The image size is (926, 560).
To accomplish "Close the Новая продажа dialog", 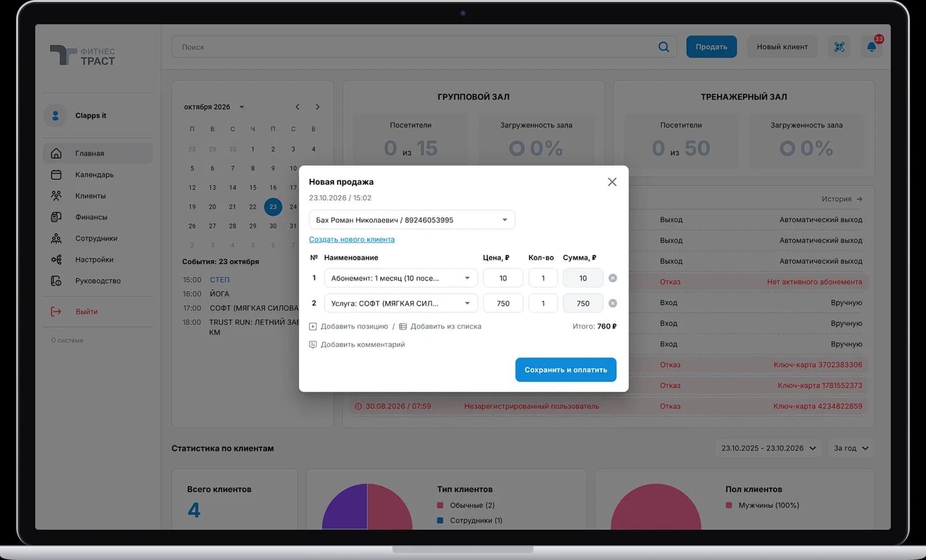I will point(612,182).
